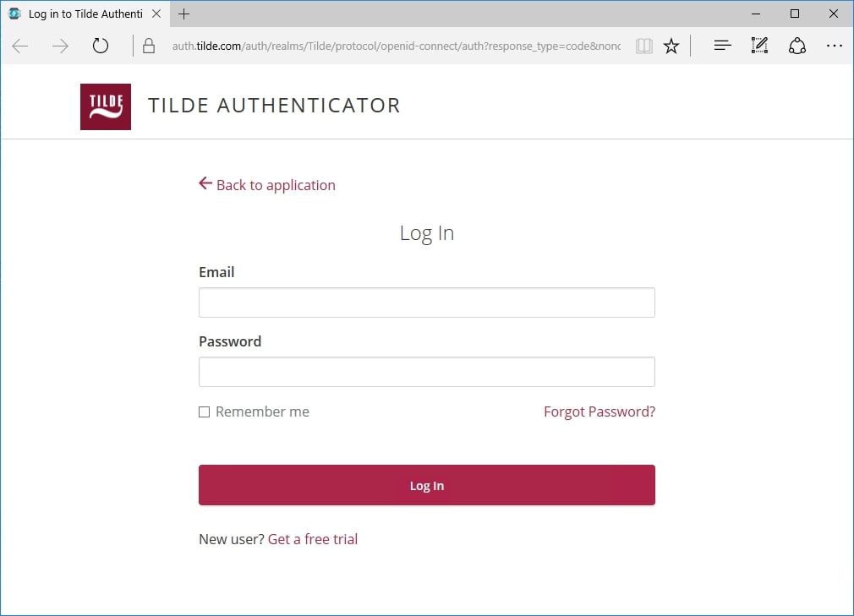The width and height of the screenshot is (854, 616).
Task: Open a new tab with plus button
Action: [184, 14]
